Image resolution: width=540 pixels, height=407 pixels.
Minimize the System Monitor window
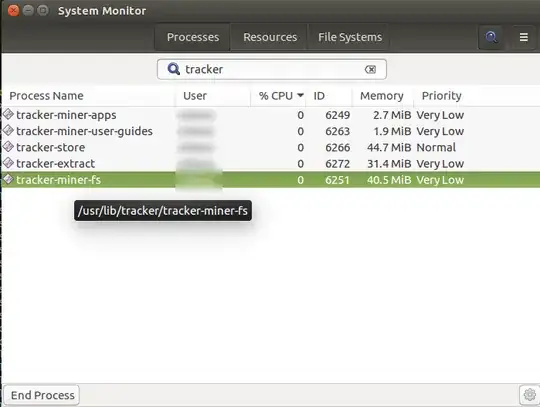pyautogui.click(x=28, y=10)
